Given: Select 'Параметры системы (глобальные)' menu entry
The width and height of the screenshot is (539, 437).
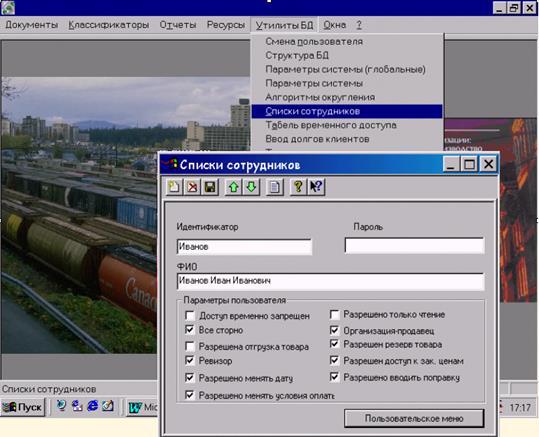Looking at the screenshot, I should pyautogui.click(x=345, y=69).
